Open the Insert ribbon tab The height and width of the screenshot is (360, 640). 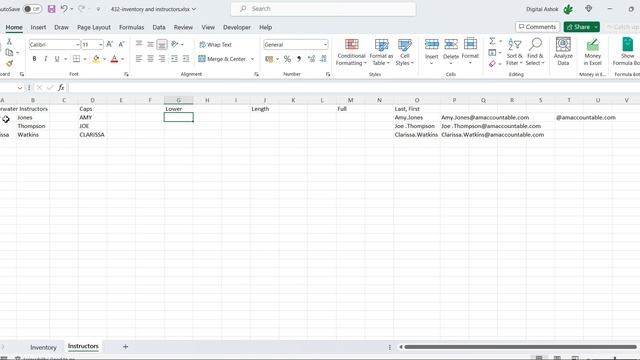38,27
